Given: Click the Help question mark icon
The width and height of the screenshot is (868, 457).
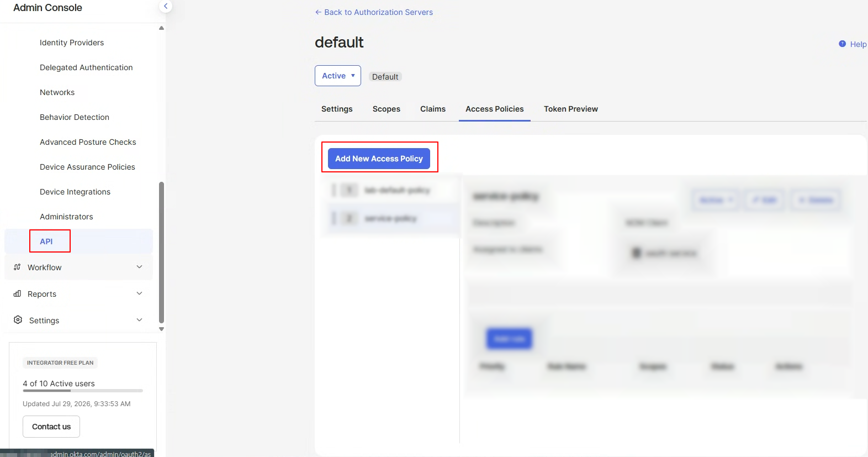Looking at the screenshot, I should [x=842, y=44].
